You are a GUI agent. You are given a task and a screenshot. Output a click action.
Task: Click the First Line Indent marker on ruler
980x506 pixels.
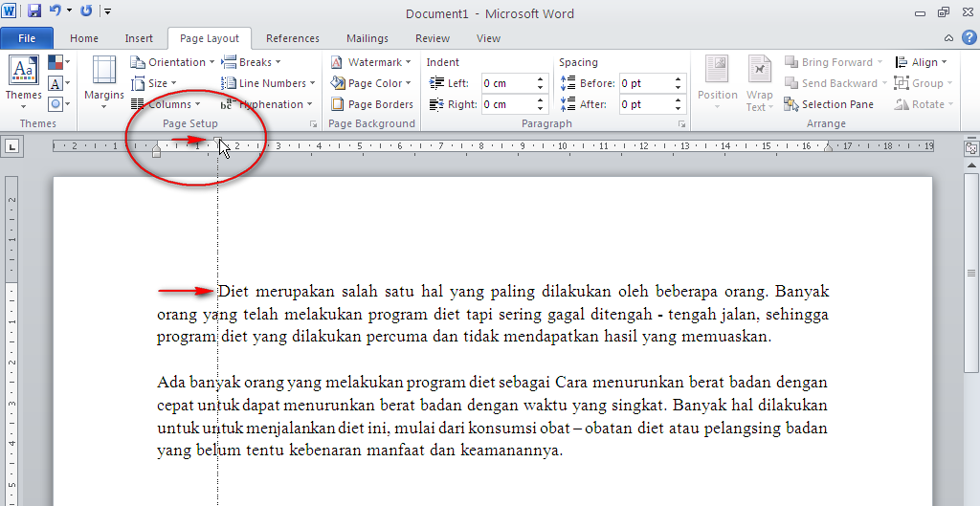(218, 142)
